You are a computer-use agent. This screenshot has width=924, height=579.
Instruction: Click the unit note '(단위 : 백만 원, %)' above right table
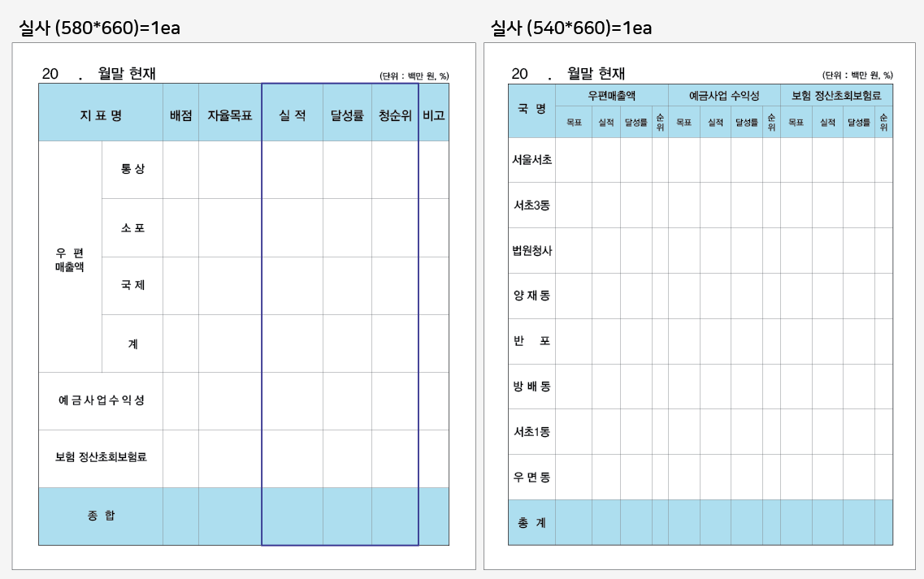(857, 76)
